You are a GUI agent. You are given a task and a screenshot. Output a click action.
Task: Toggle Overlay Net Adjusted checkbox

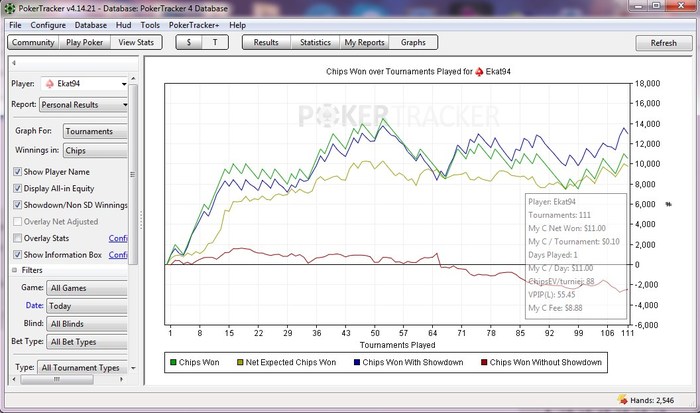[x=17, y=221]
